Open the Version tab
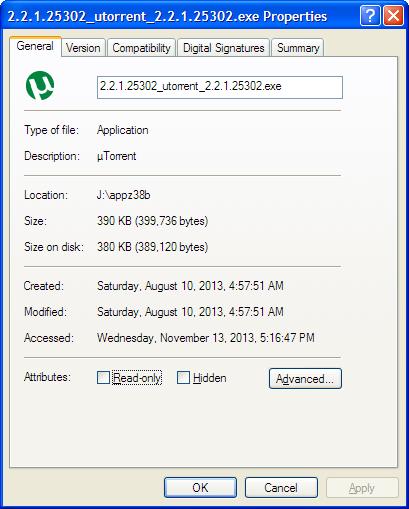 coord(83,48)
